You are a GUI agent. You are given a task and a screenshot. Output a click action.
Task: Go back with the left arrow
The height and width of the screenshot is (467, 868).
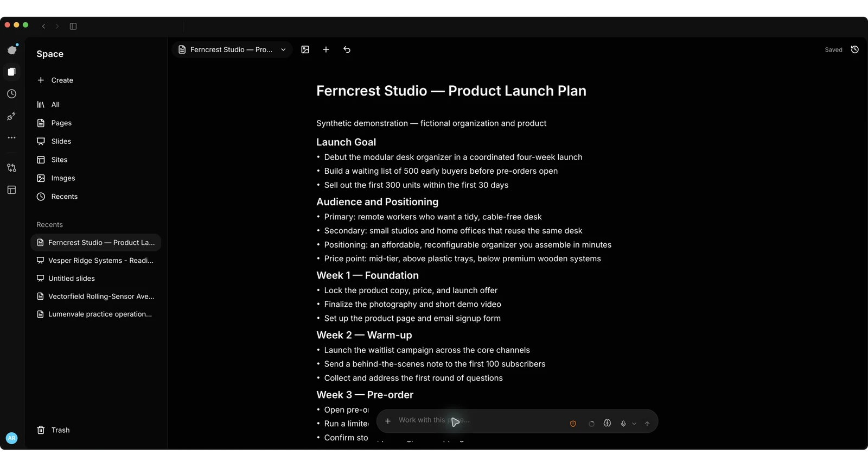(43, 26)
